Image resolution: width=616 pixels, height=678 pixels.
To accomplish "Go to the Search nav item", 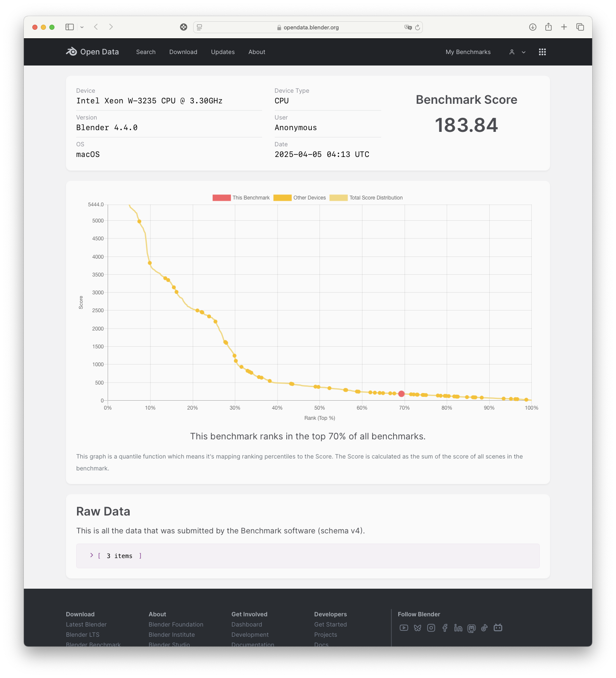I will tap(146, 52).
